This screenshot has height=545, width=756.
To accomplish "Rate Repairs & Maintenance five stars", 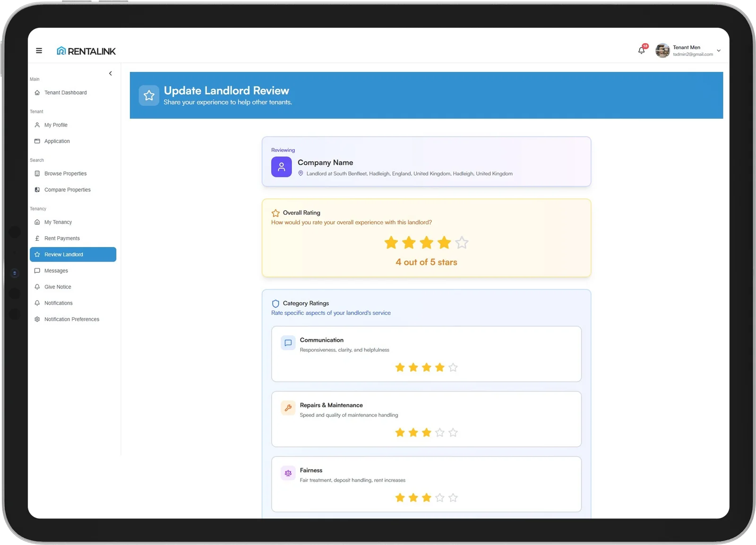I will [453, 433].
